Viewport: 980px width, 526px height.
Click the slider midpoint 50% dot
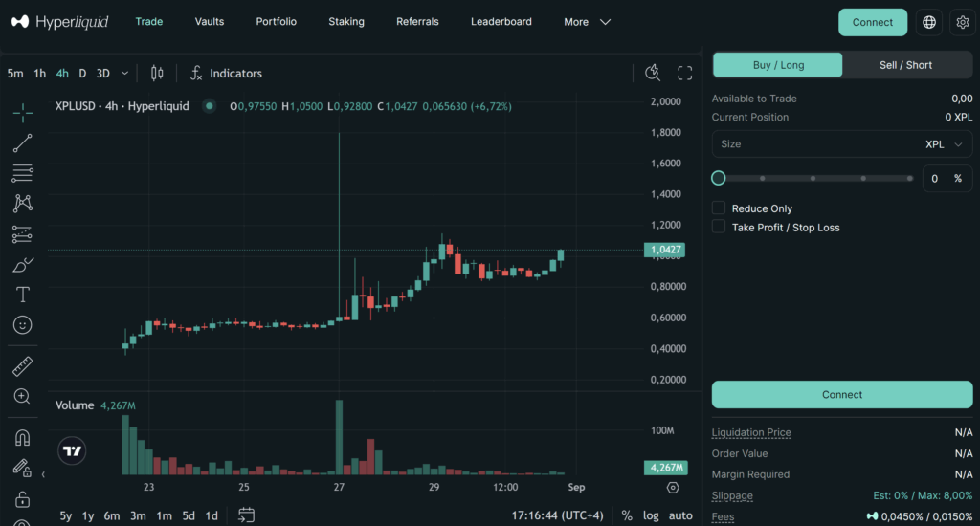tap(813, 178)
